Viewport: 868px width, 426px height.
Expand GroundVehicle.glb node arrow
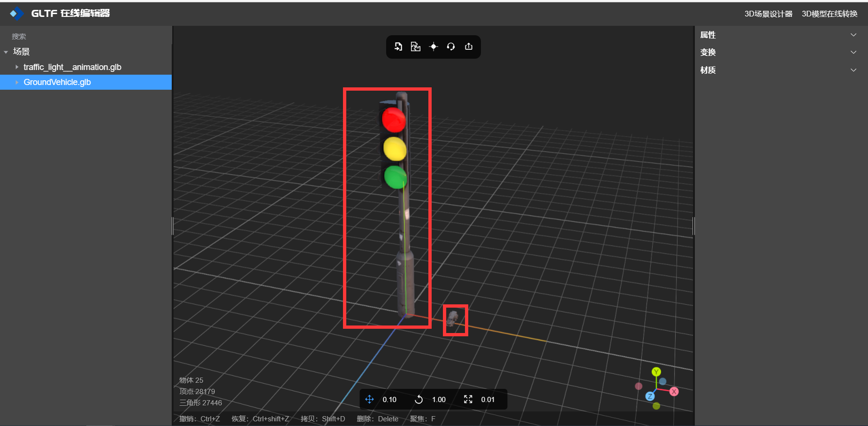[17, 82]
